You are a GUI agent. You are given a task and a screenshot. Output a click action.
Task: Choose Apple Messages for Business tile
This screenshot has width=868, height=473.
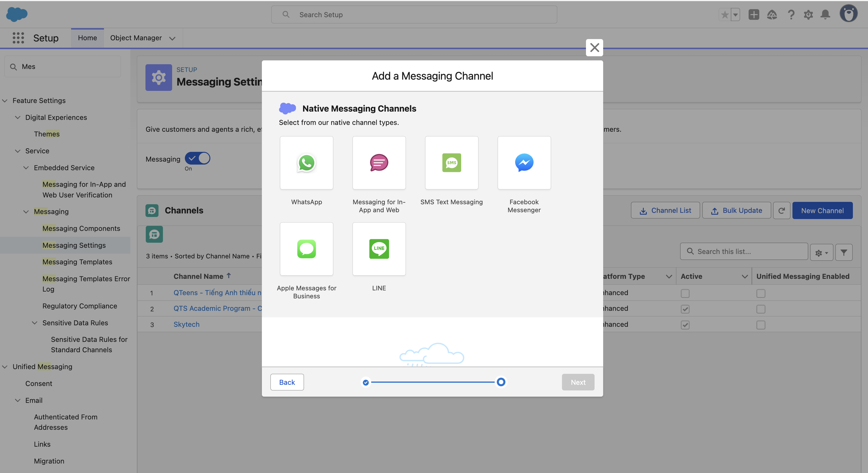click(306, 249)
